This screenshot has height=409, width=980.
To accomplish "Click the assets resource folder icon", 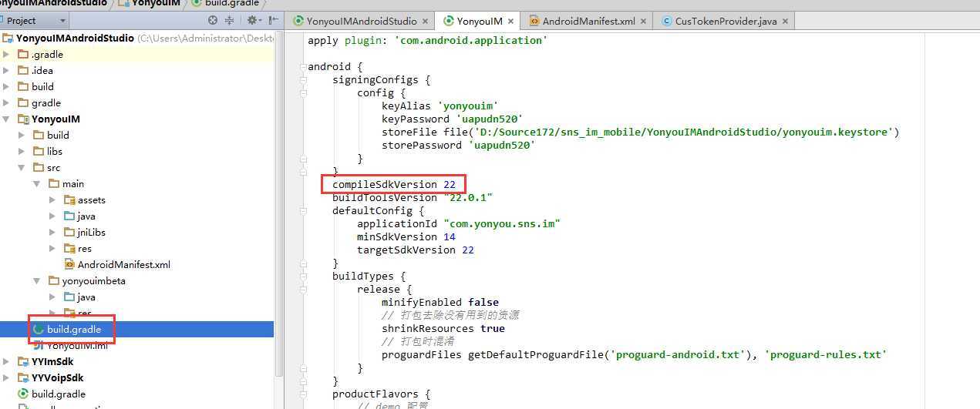I will (69, 200).
